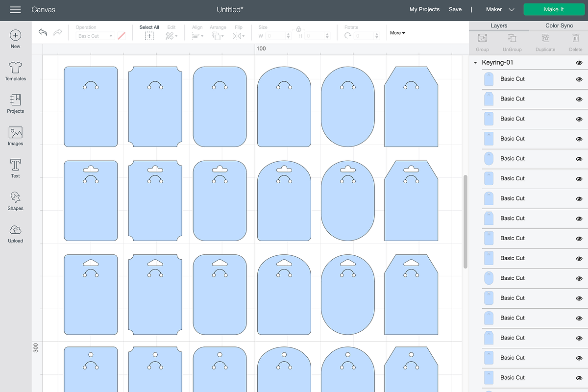Switch to the Color Sync tab
588x392 pixels.
(559, 25)
